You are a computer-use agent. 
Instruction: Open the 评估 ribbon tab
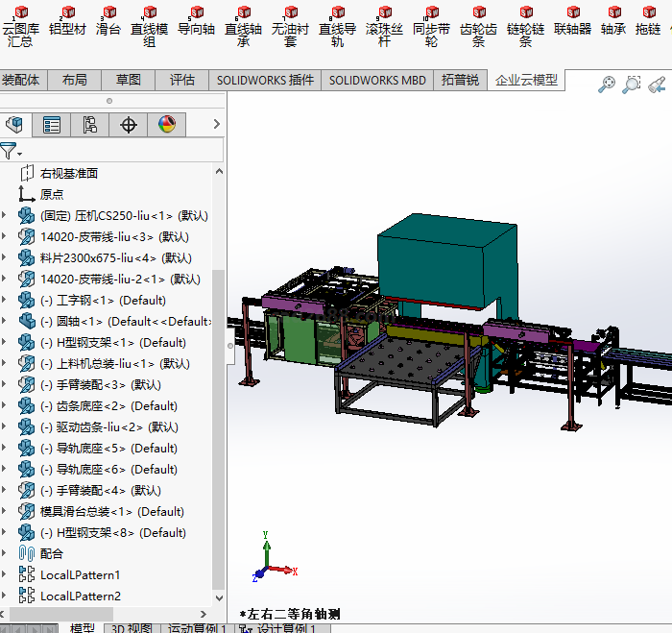tap(182, 80)
